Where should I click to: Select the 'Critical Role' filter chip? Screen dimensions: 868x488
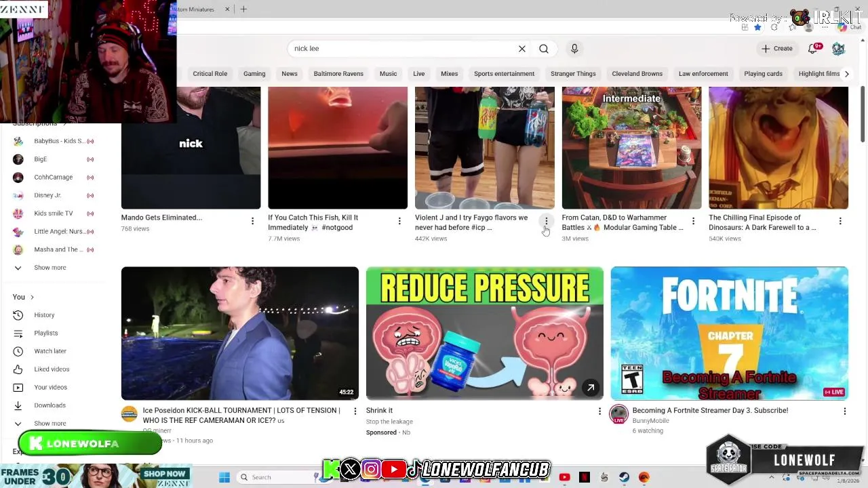tap(210, 74)
